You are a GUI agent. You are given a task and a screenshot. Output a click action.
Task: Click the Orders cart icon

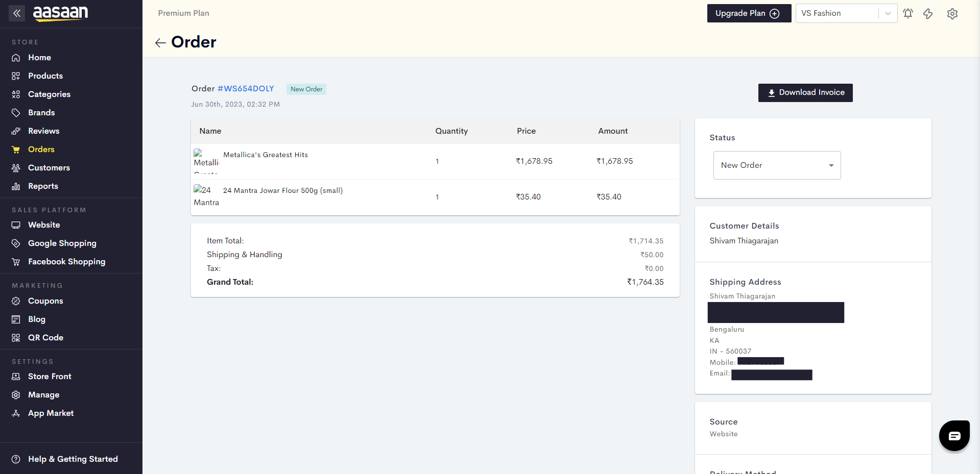16,149
